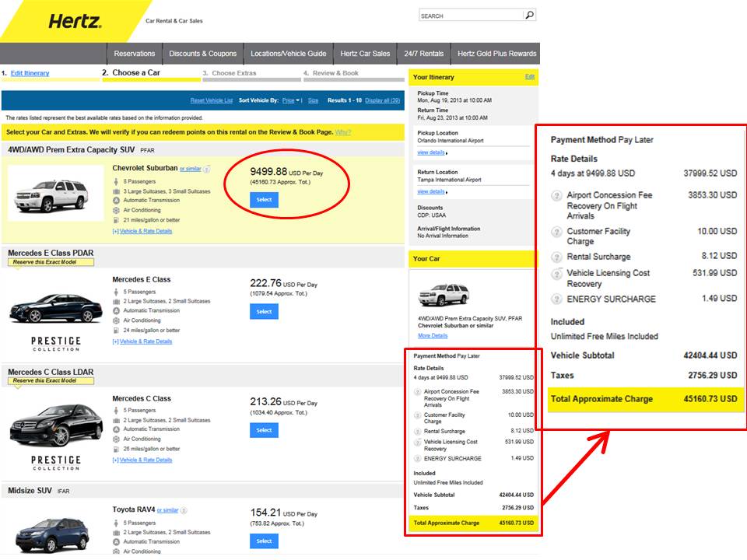Click the Rental Surcharge help icon in the small Your Car summary
747x560 pixels.
pos(417,432)
